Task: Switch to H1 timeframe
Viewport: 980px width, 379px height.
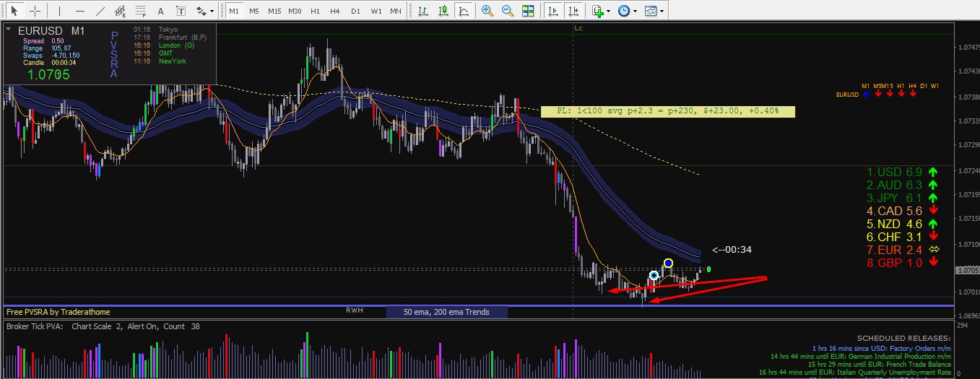Action: click(315, 11)
